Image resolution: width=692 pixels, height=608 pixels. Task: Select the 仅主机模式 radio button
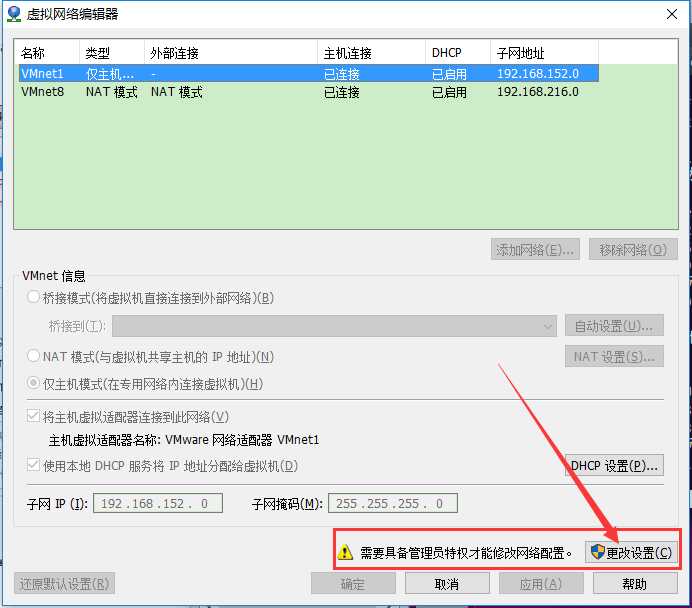tap(34, 383)
